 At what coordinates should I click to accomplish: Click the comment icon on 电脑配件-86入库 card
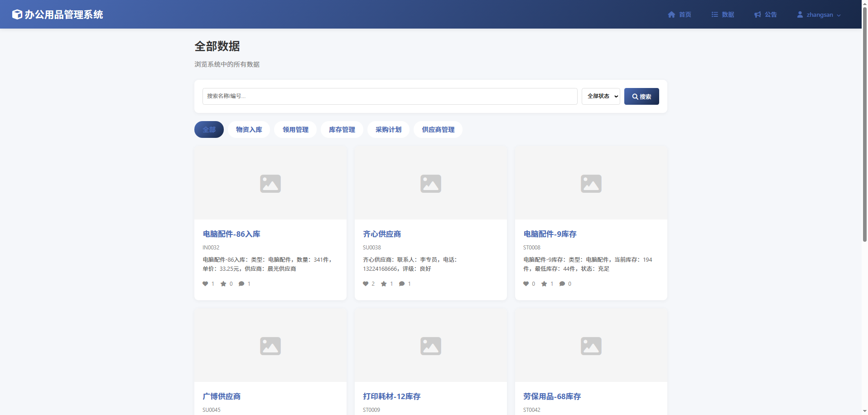point(241,284)
